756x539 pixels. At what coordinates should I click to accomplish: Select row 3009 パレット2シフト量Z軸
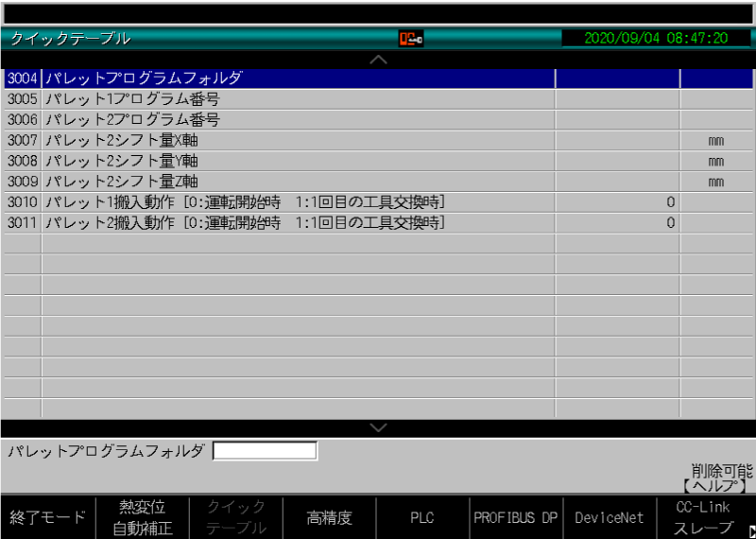click(379, 182)
